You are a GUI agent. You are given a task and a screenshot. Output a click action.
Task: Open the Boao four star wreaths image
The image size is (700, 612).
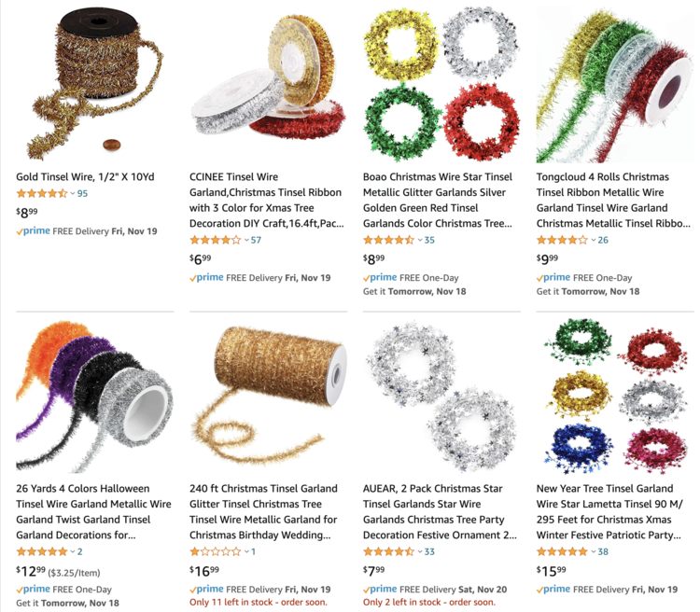click(441, 83)
